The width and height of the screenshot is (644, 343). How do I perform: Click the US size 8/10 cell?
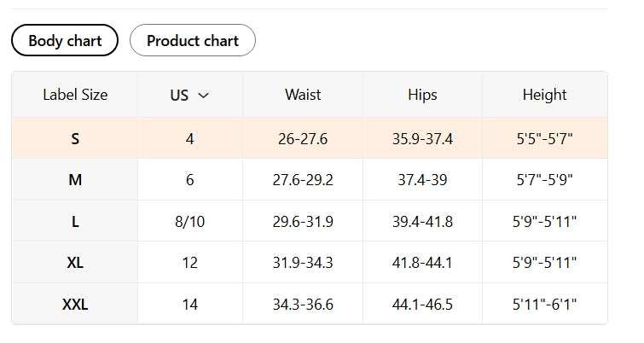click(189, 222)
